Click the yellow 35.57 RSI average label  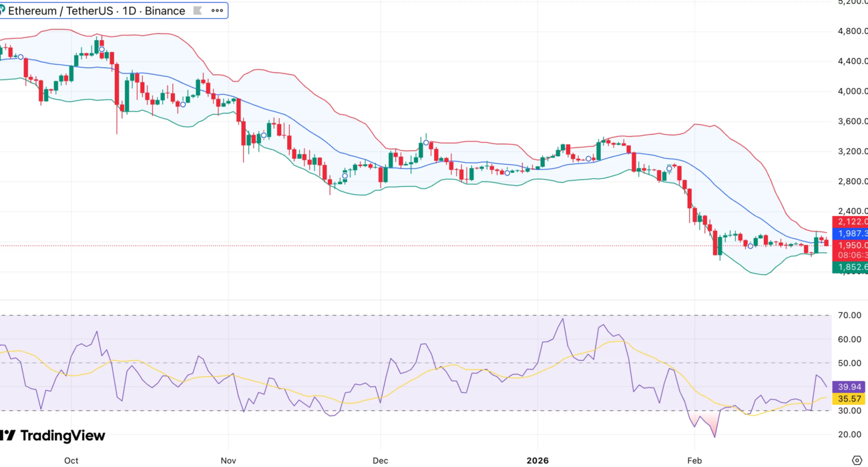coord(849,399)
